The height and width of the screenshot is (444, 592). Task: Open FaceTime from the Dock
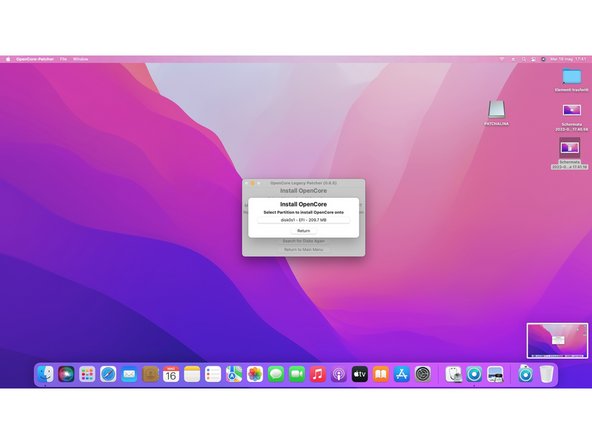pos(297,375)
